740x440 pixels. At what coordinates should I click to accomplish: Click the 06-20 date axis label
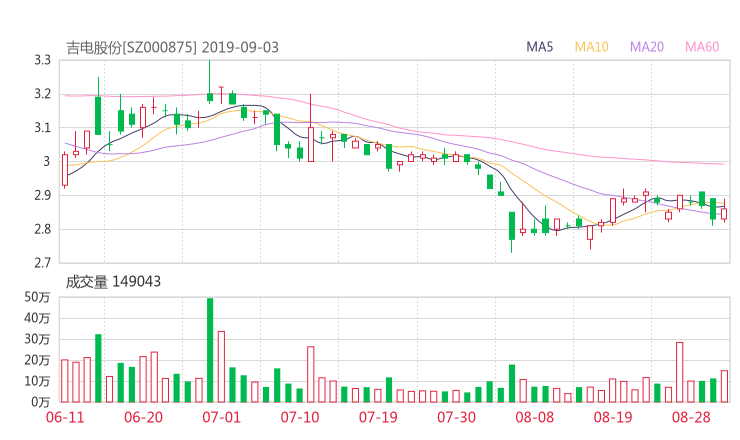click(143, 416)
